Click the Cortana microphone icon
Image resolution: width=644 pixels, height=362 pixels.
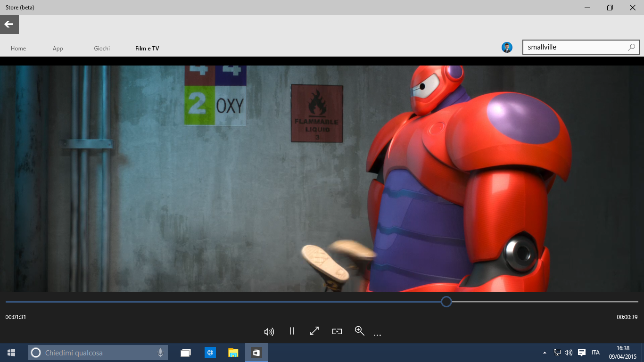160,353
